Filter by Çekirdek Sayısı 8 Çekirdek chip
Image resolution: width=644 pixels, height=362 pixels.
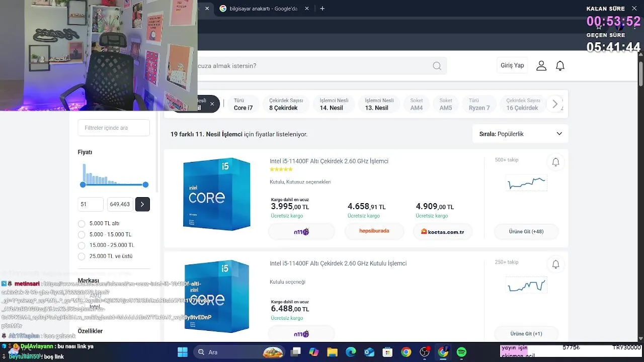click(286, 104)
